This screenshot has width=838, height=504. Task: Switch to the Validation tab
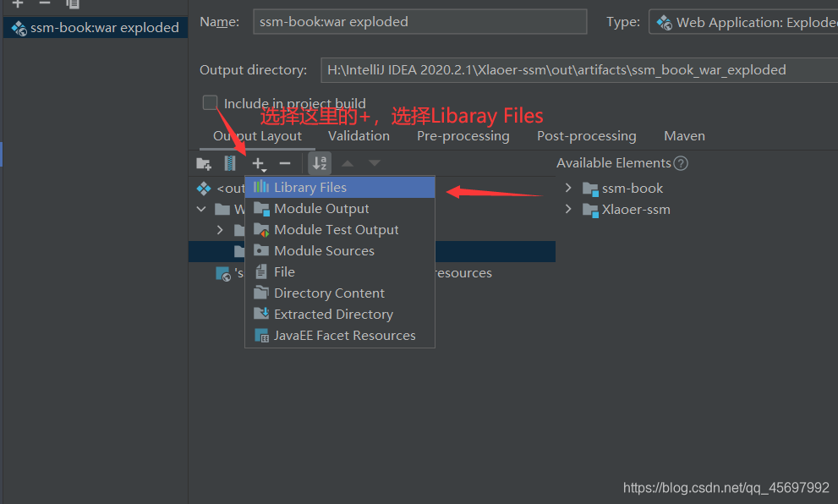(359, 136)
